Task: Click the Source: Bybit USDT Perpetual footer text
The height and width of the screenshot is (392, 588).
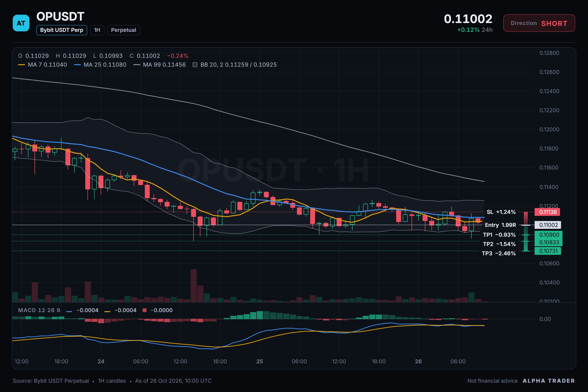Action: [51, 381]
